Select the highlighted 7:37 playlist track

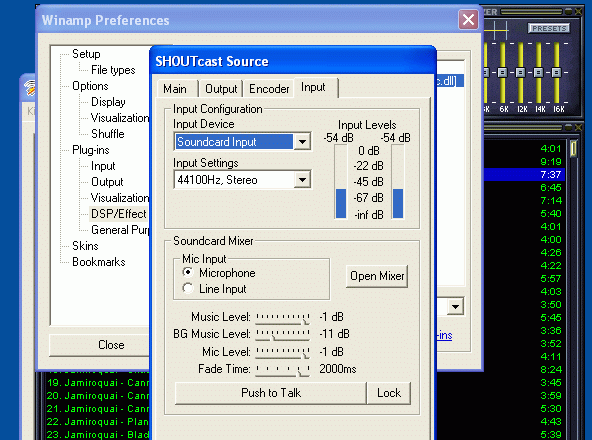click(524, 174)
